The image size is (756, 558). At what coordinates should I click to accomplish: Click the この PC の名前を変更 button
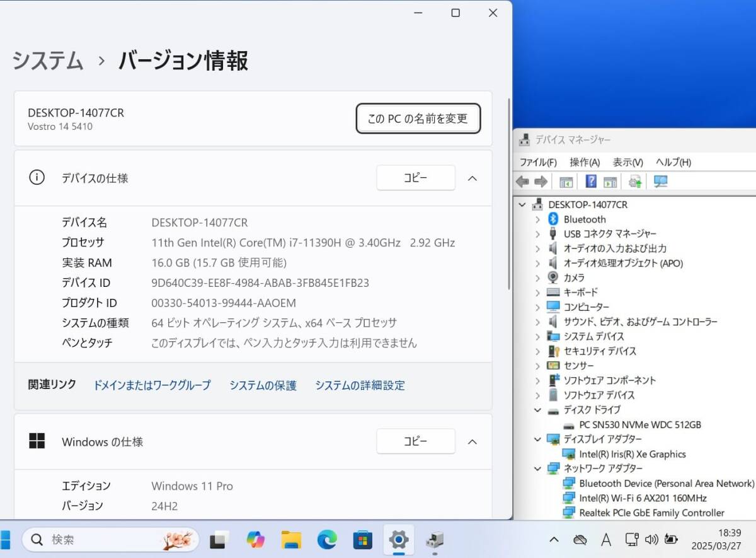(418, 118)
